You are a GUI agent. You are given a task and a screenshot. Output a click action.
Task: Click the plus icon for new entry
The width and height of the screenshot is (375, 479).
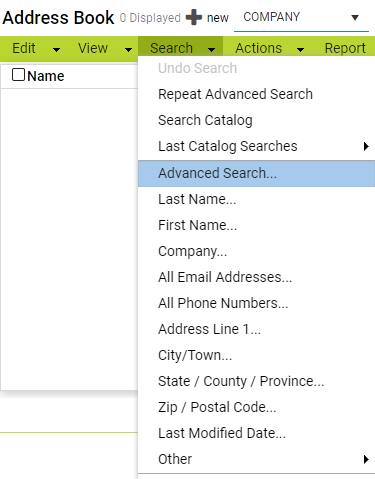click(x=194, y=17)
